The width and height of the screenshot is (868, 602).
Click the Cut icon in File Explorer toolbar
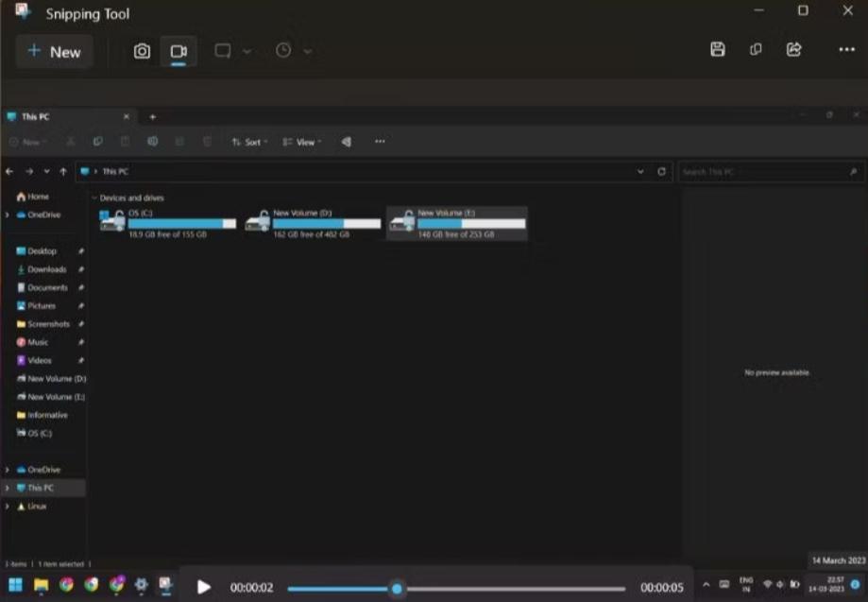71,142
